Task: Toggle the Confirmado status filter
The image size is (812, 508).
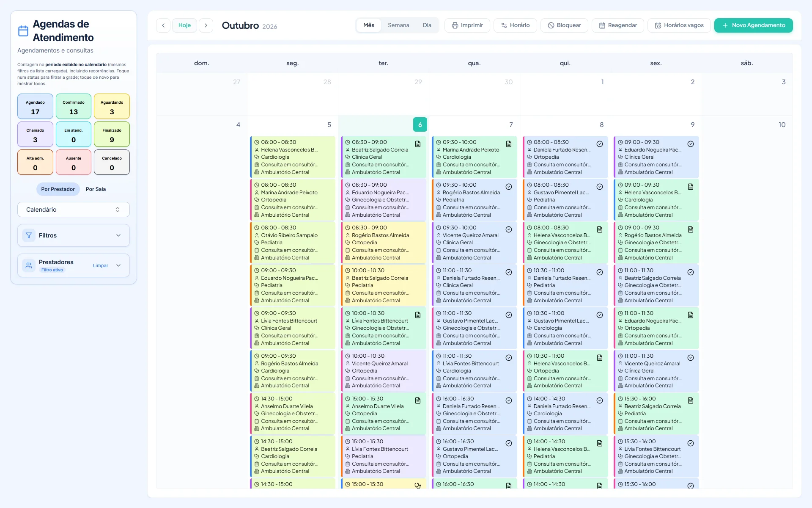Action: click(x=74, y=106)
